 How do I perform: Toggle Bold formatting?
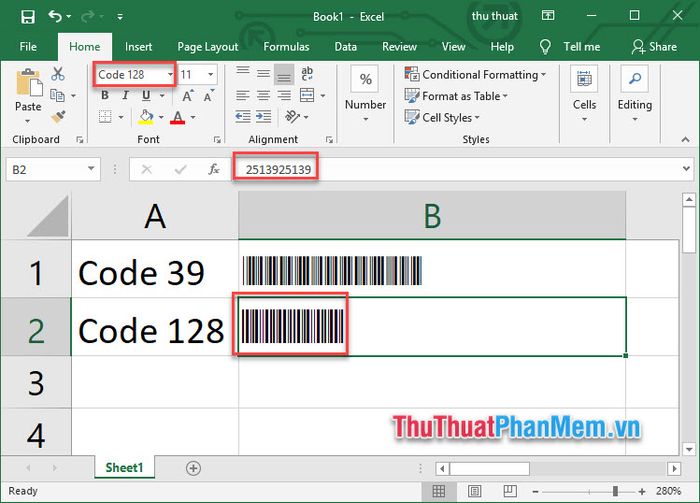point(104,96)
